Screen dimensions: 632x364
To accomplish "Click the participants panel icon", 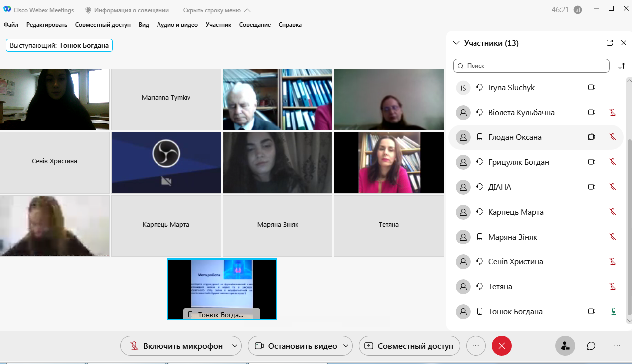I will (x=565, y=346).
